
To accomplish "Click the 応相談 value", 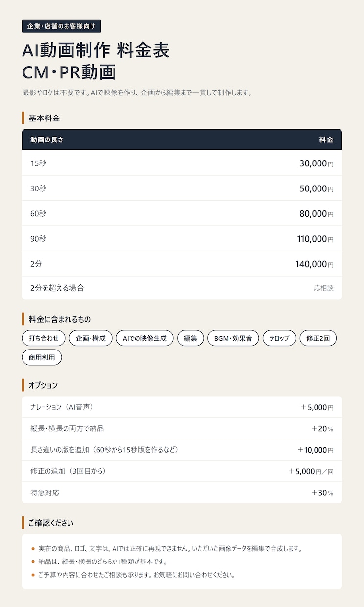I will 324,288.
